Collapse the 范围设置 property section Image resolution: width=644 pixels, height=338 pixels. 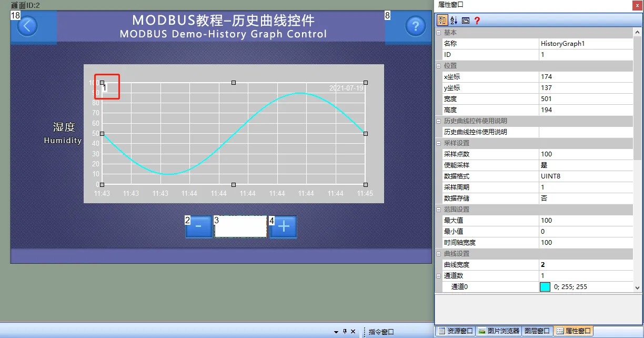point(439,209)
